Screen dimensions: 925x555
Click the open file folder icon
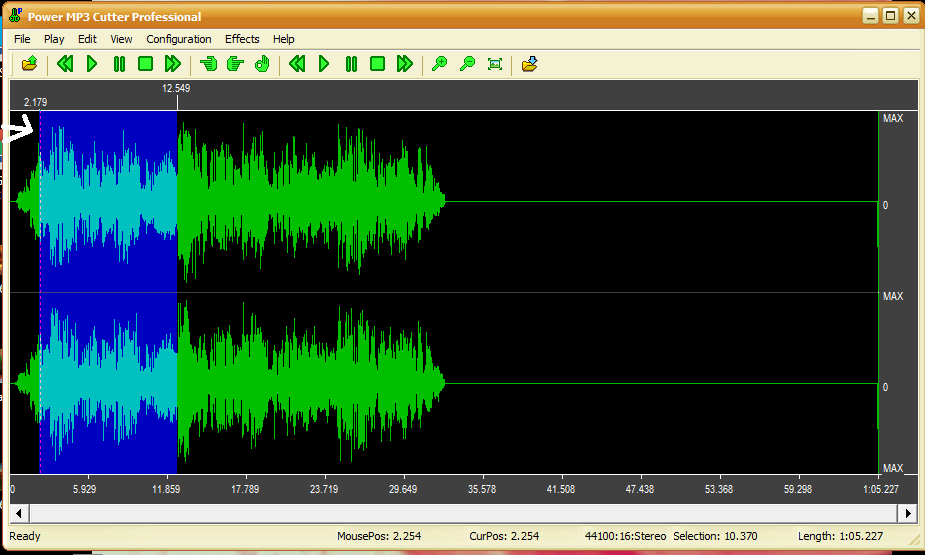29,64
